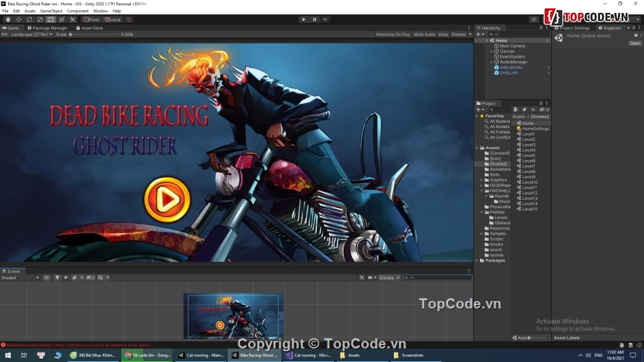Toggle scene audio speaker icon

(x=66, y=278)
